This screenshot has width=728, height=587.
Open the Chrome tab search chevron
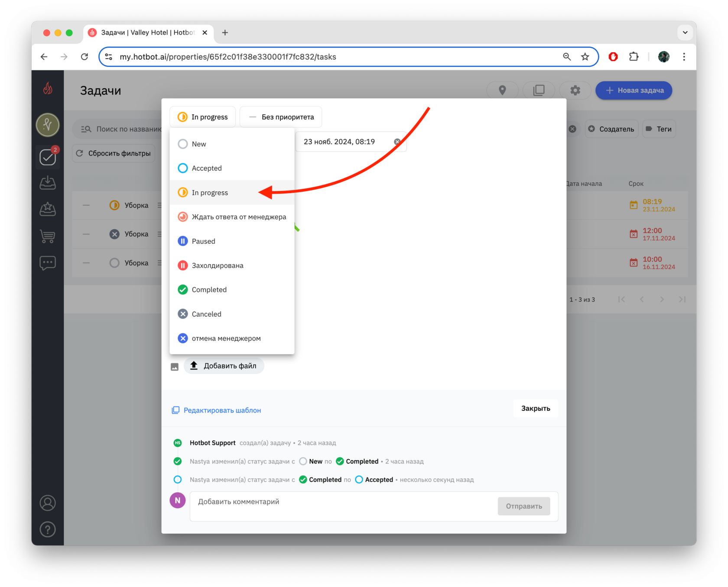[685, 32]
